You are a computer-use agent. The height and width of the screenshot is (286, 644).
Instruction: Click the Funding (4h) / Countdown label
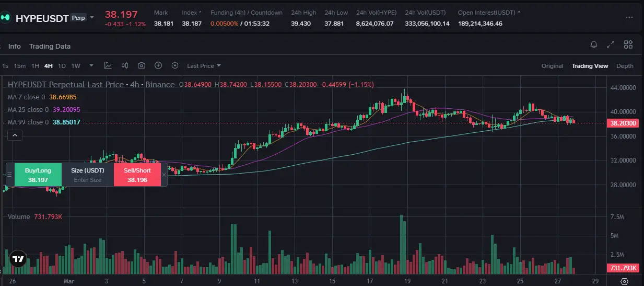pyautogui.click(x=247, y=13)
